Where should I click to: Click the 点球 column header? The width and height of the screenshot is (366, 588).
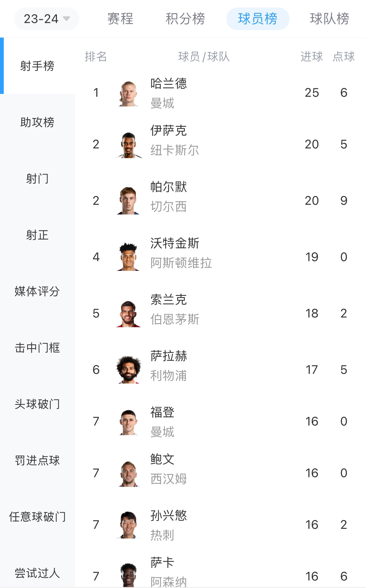(343, 57)
